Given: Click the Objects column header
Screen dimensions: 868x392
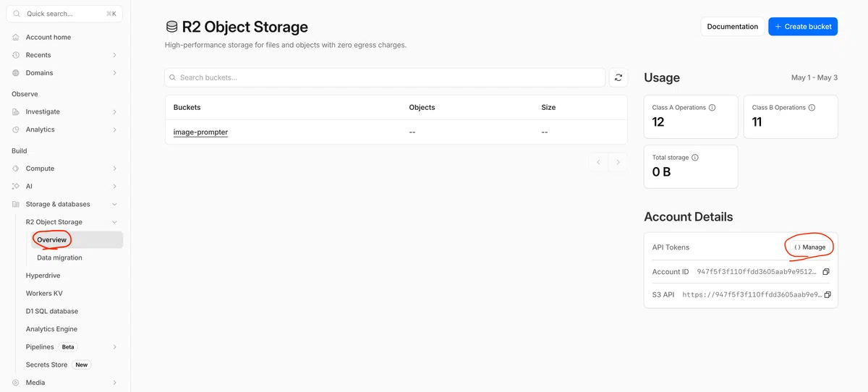Looking at the screenshot, I should [x=422, y=107].
